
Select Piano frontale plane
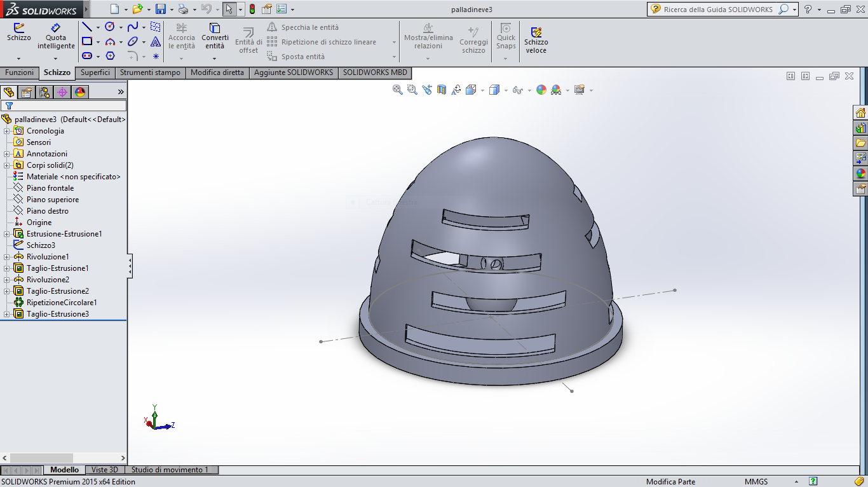(x=50, y=188)
